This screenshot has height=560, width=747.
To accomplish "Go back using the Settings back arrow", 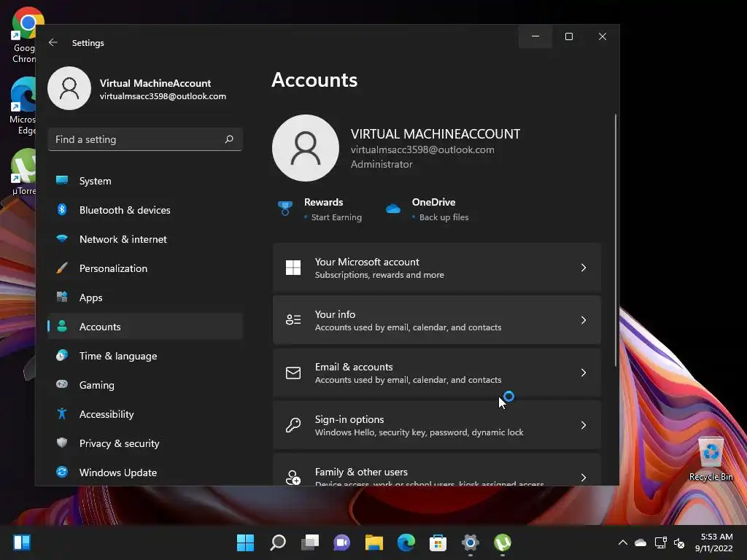I will pyautogui.click(x=53, y=42).
